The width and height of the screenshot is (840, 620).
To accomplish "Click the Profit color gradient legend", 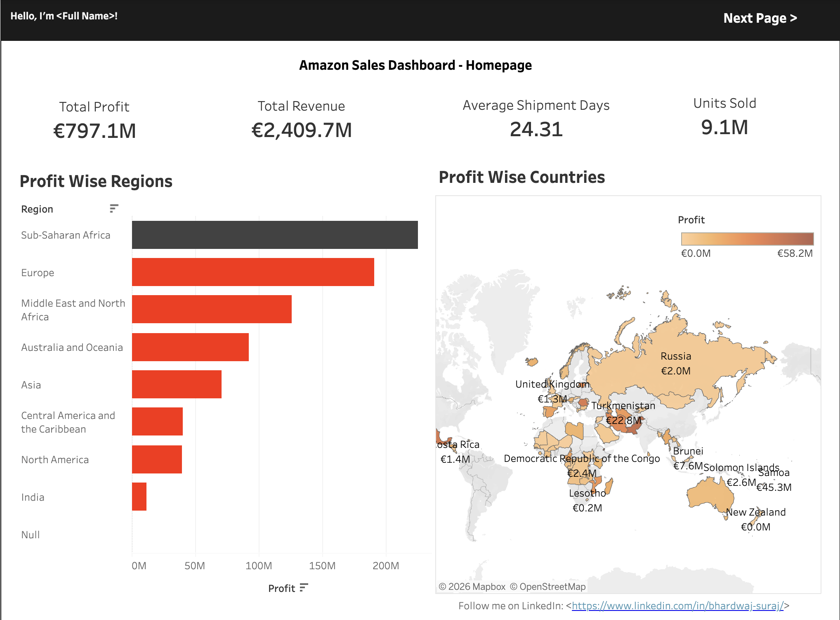I will pos(747,239).
